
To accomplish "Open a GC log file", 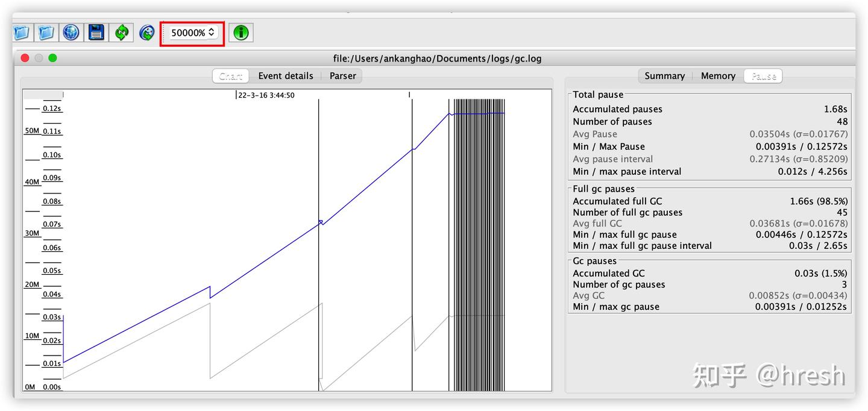I will pyautogui.click(x=21, y=33).
